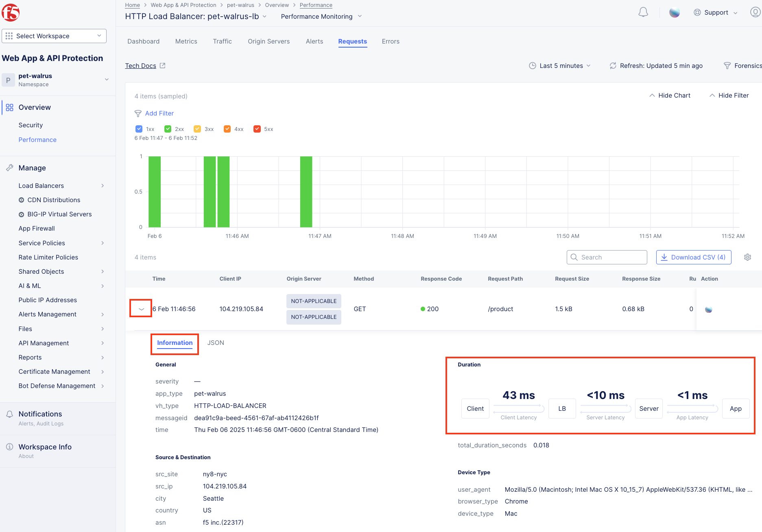
Task: Open the Support menu
Action: [716, 13]
